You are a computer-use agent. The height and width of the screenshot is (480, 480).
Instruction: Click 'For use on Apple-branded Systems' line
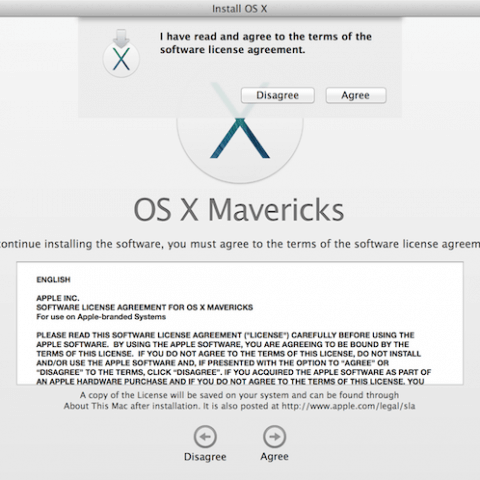pyautogui.click(x=101, y=317)
